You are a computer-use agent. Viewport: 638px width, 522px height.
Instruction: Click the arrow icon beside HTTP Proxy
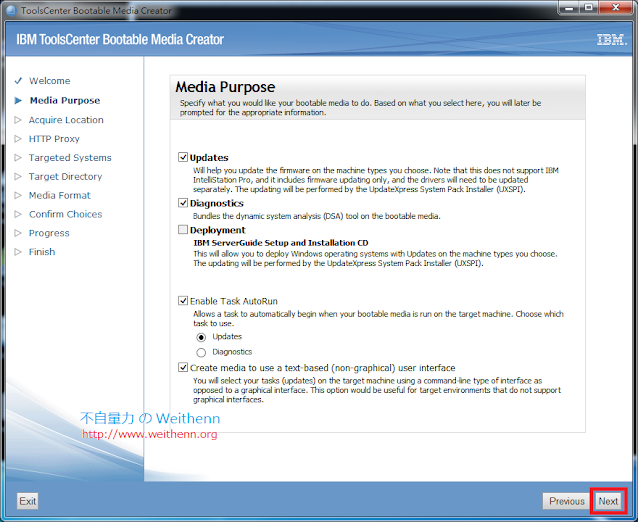18,139
